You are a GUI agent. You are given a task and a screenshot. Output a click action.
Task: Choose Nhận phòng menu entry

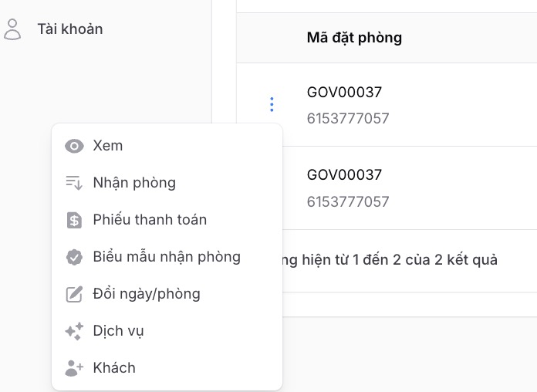click(134, 183)
